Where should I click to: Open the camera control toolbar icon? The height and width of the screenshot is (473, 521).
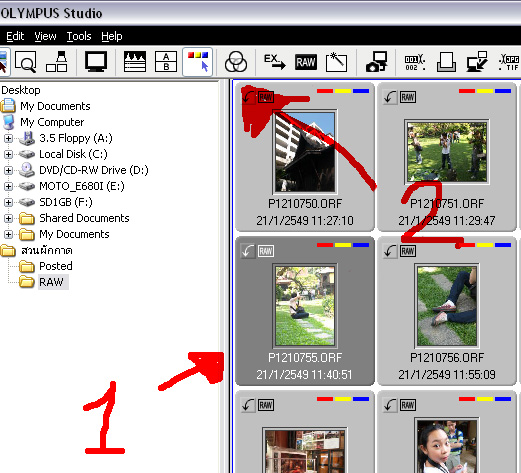click(377, 62)
